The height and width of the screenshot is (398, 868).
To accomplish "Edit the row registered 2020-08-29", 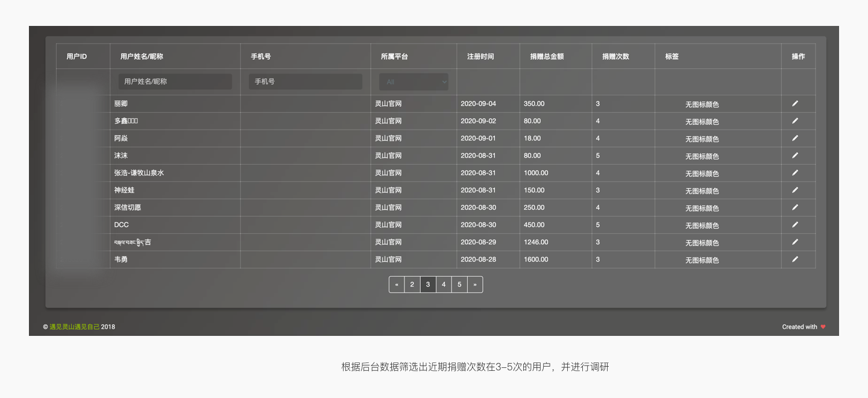I will pos(795,242).
